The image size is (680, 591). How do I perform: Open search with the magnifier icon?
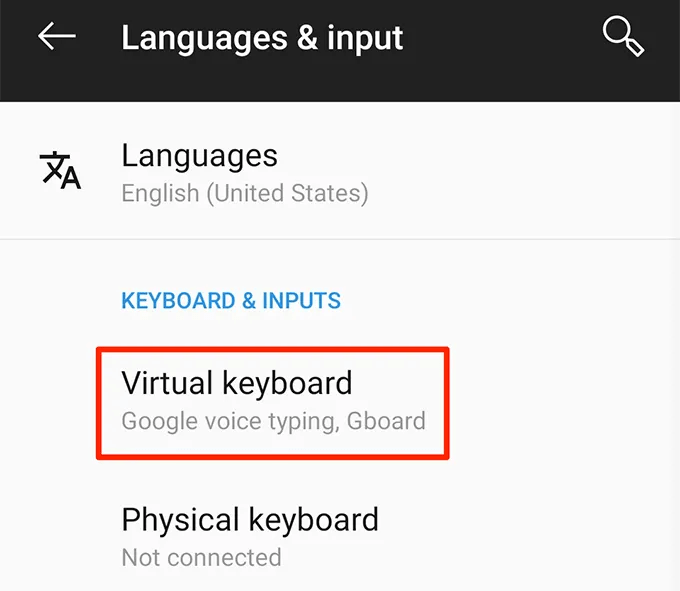pos(622,37)
